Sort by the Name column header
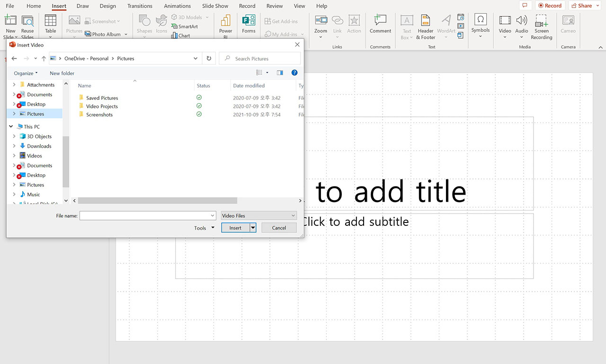This screenshot has width=606, height=364. (85, 86)
